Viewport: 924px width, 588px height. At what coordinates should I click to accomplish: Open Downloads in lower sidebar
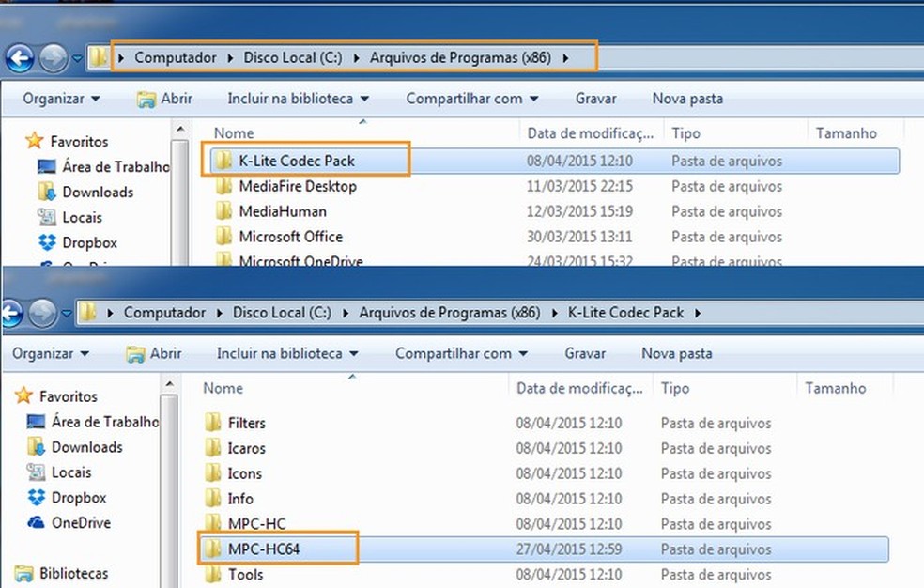(75, 447)
